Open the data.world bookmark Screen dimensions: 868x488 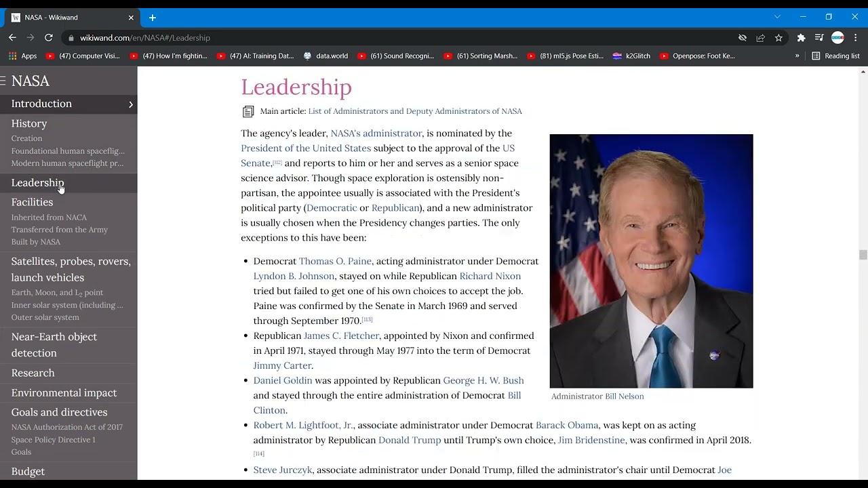click(325, 56)
